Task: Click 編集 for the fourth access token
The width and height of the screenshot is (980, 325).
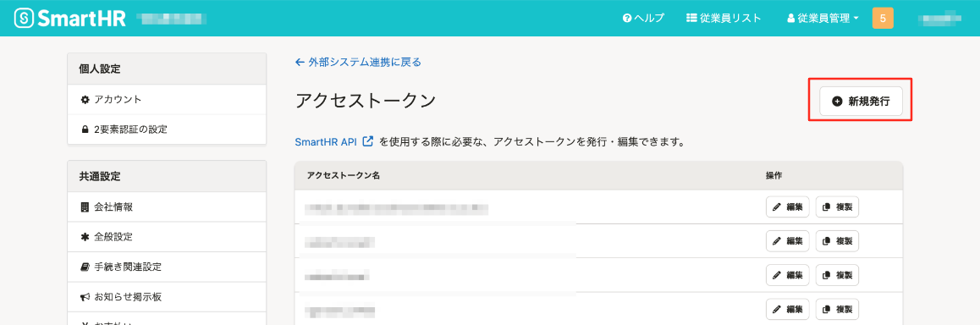Action: 788,309
